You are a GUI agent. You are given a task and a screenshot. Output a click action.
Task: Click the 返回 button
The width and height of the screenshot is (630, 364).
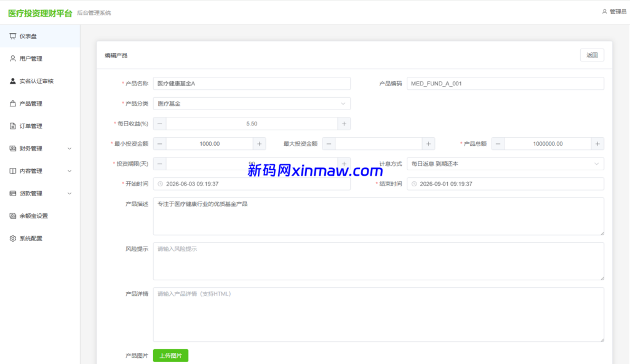coord(592,55)
